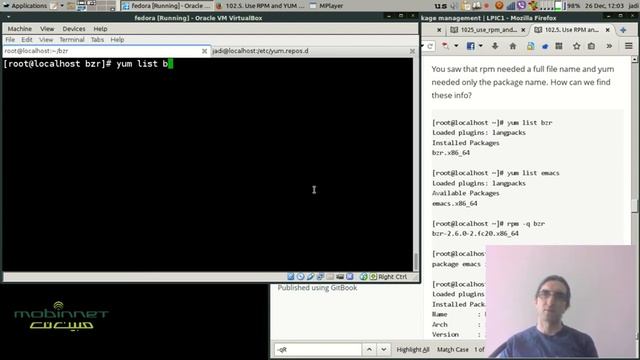This screenshot has height=360, width=640.
Task: Open terminal View menu
Action: [46, 40]
